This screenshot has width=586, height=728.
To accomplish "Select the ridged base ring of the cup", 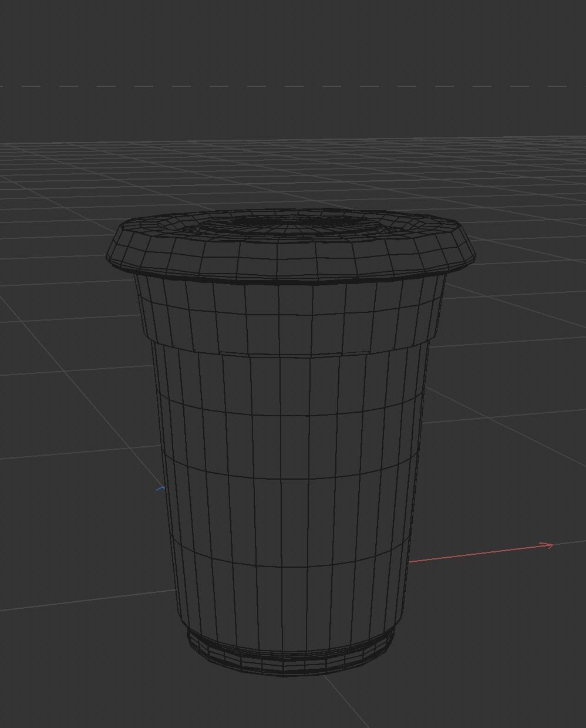I will click(290, 653).
